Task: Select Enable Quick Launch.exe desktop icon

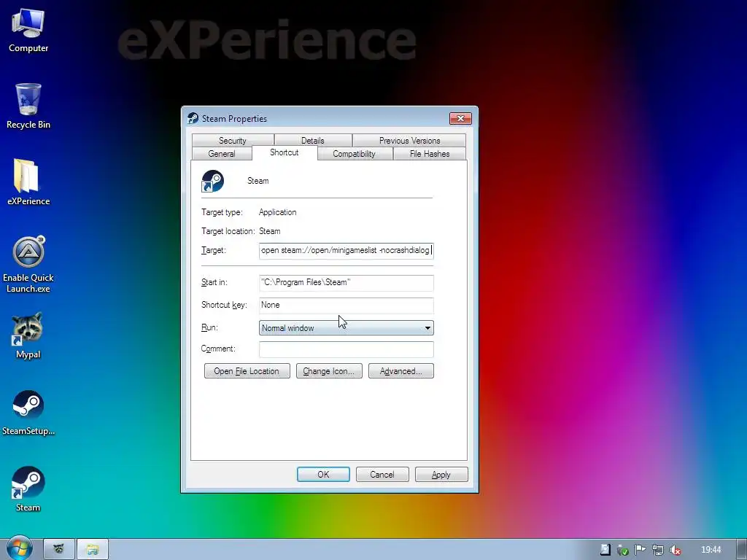Action: point(28,264)
